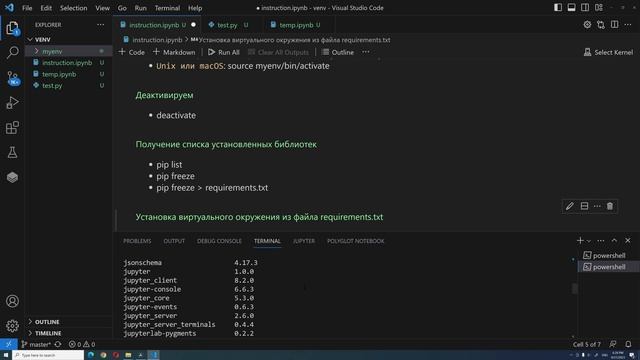This screenshot has height=360, width=640.
Task: Add a new terminal with plus icon
Action: (x=580, y=241)
